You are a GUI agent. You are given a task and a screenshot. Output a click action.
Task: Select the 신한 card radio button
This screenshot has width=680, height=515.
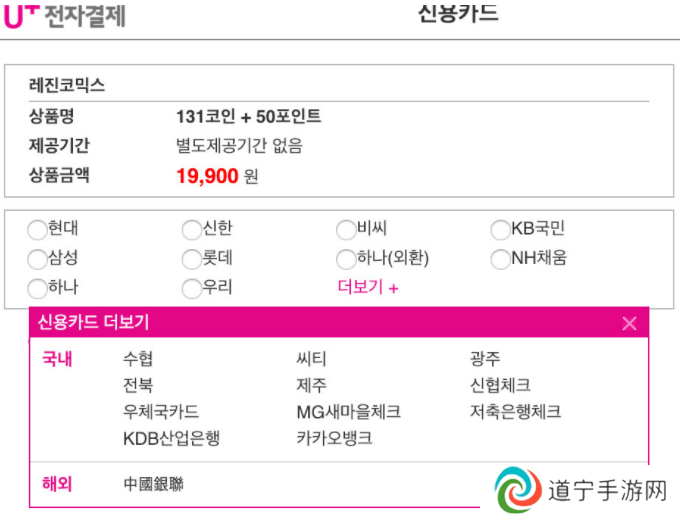[192, 229]
